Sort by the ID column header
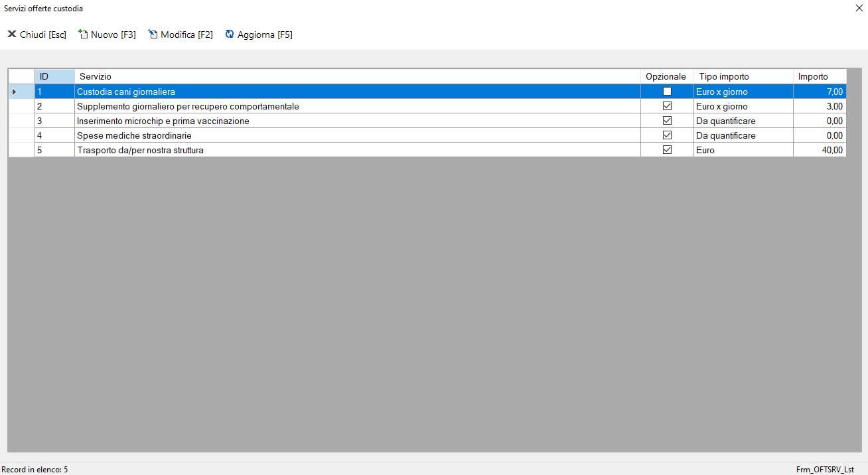Screen dimensions: 868x475 [54, 76]
